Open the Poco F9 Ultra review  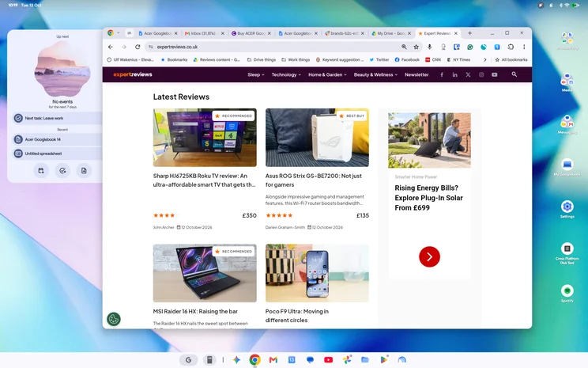tap(296, 316)
